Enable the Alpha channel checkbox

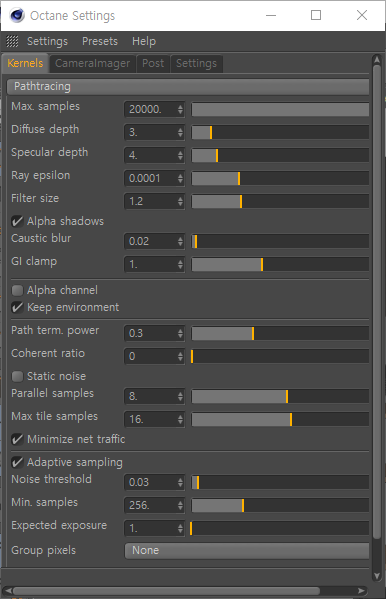point(17,290)
